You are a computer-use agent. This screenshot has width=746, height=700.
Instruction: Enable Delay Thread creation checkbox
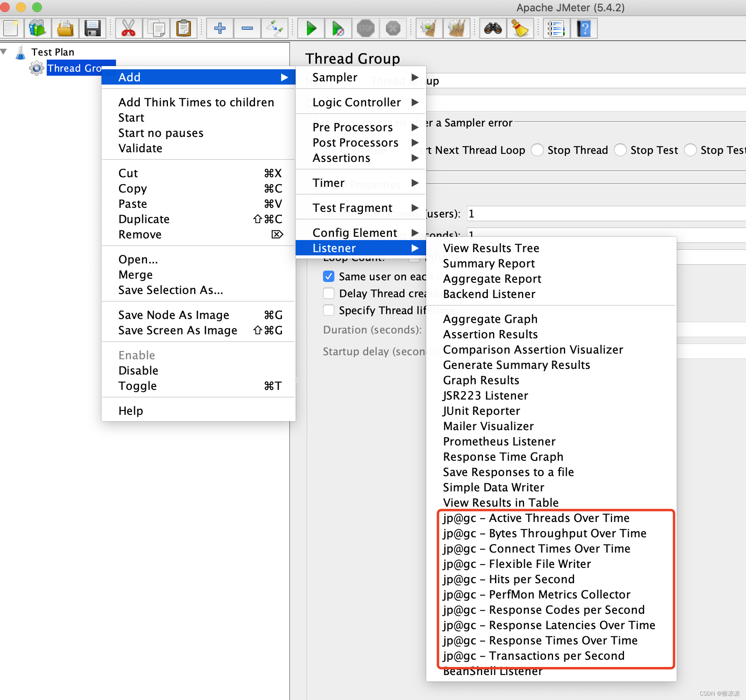coord(329,293)
